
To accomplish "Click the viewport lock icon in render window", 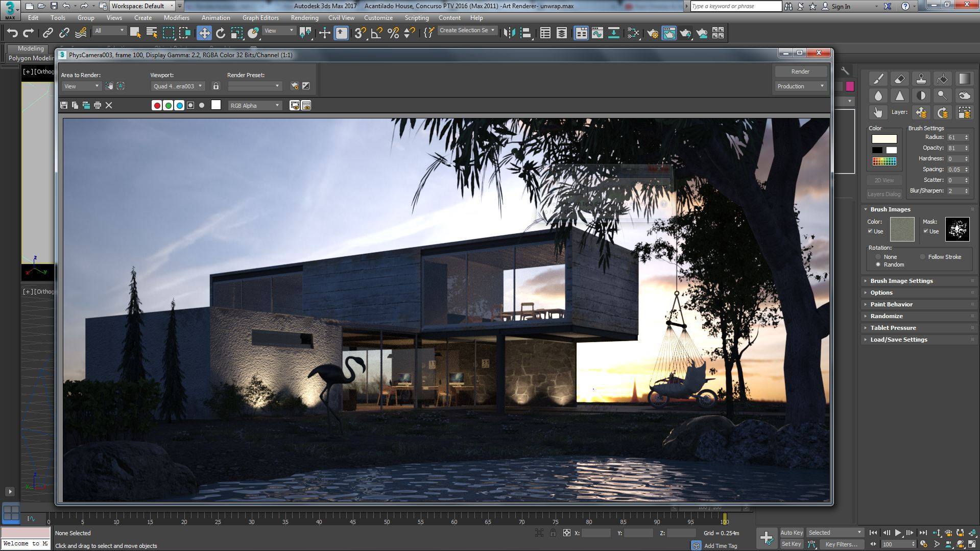I will (x=216, y=86).
